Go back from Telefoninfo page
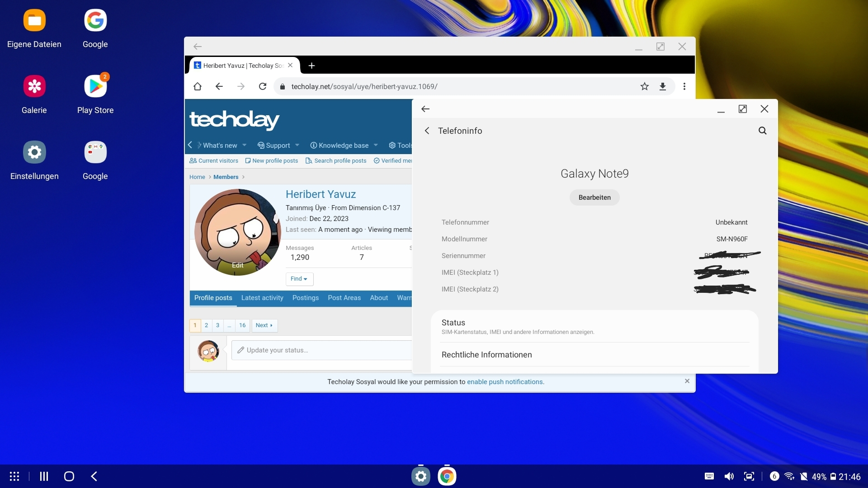 (427, 131)
